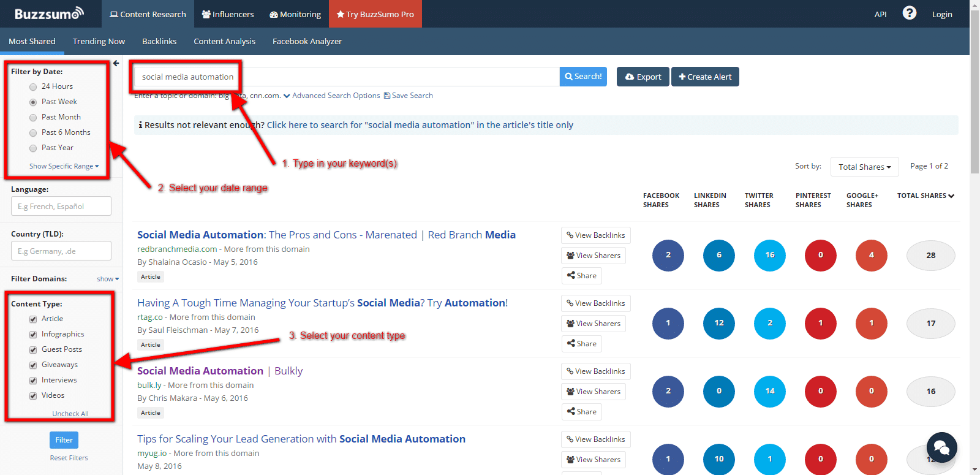Click Share button for rtag.co article
Screen dimensions: 980x475
[x=581, y=344]
